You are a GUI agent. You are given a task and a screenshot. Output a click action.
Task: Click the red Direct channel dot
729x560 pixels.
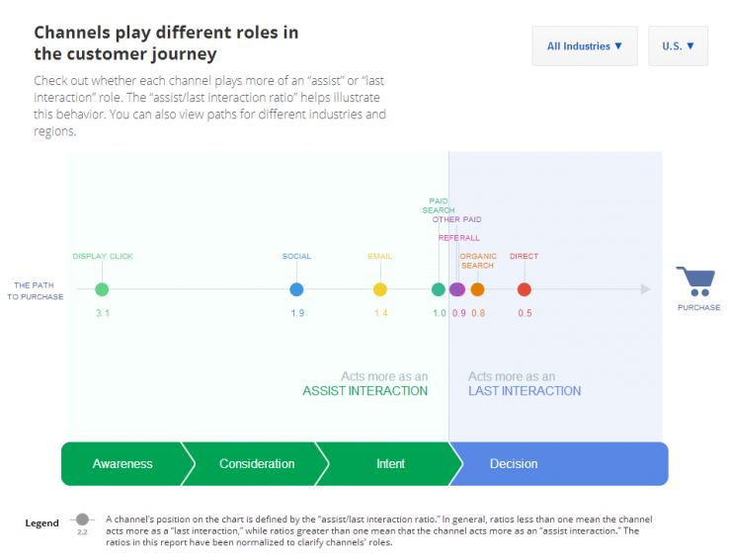pos(525,289)
